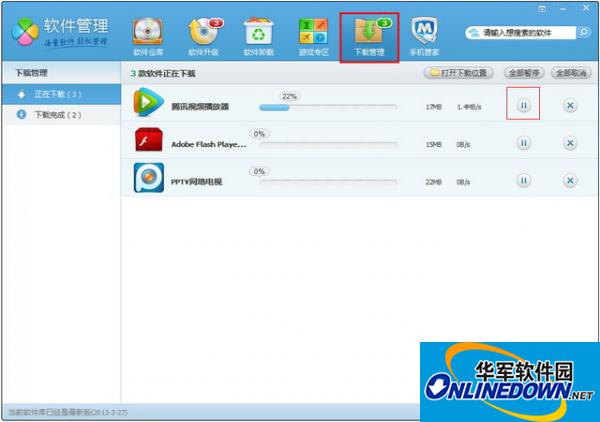Minimize the 软件管理 window
The width and height of the screenshot is (600, 422).
point(563,9)
